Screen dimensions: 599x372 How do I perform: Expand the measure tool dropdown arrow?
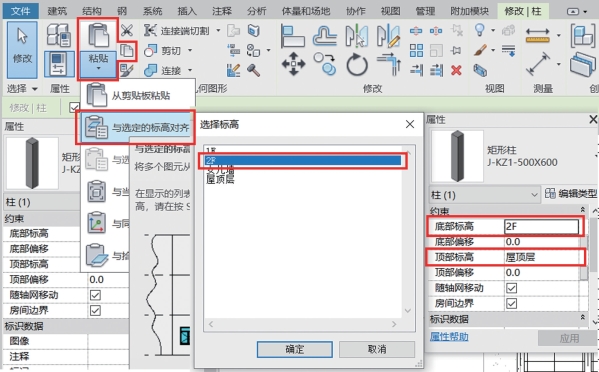point(558,35)
